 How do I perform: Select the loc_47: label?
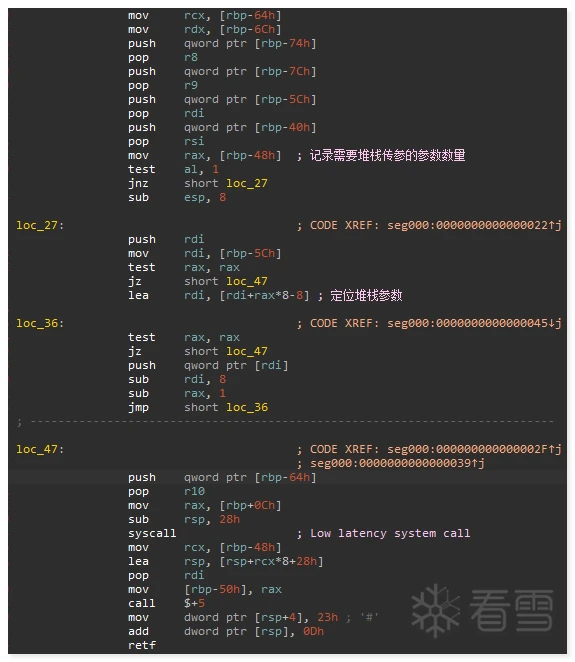point(40,449)
